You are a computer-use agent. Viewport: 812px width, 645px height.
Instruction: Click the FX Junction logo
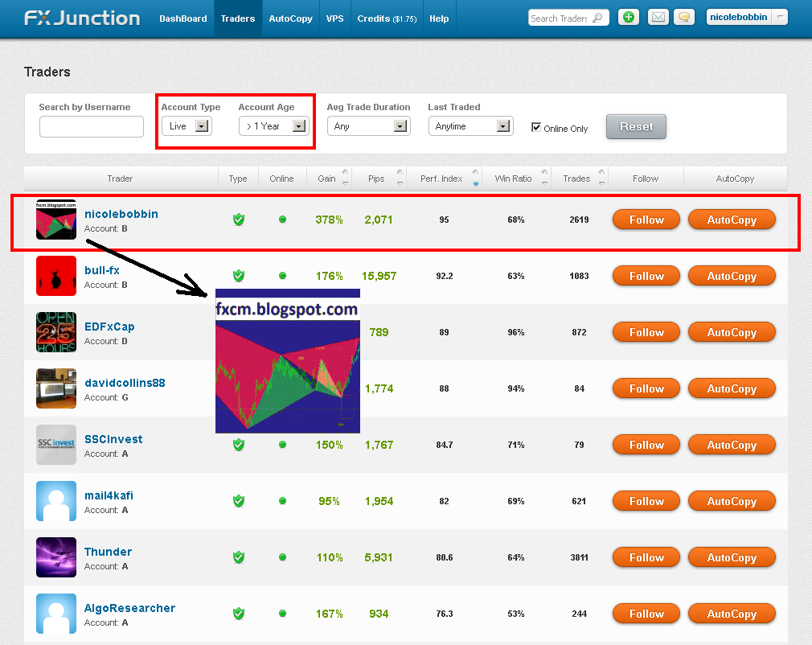coord(82,18)
